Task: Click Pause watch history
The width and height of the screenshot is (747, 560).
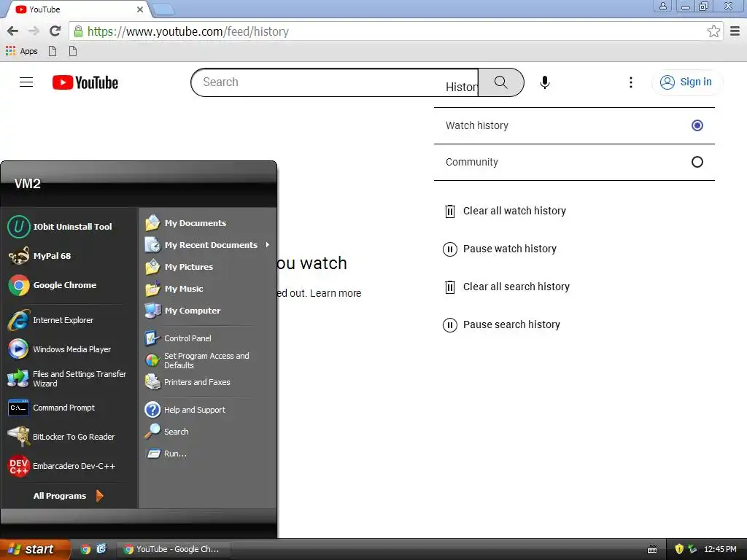Action: [500, 249]
